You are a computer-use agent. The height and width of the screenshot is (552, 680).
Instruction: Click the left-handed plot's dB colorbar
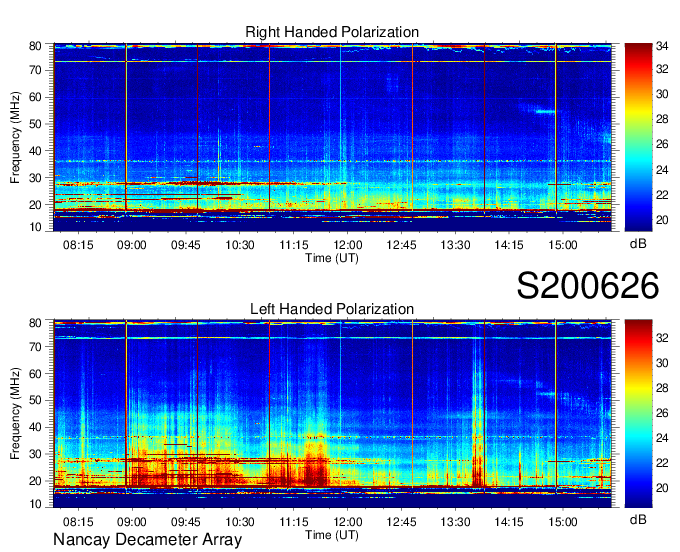click(x=638, y=414)
